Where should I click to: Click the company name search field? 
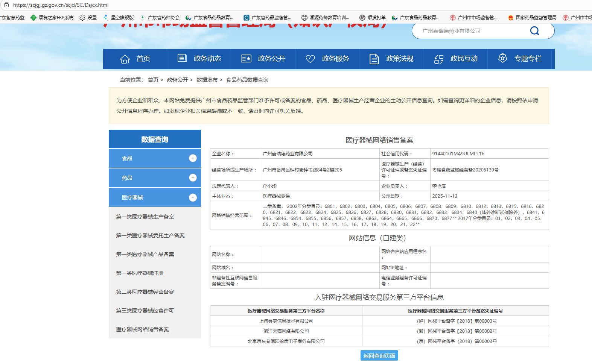[x=470, y=31]
